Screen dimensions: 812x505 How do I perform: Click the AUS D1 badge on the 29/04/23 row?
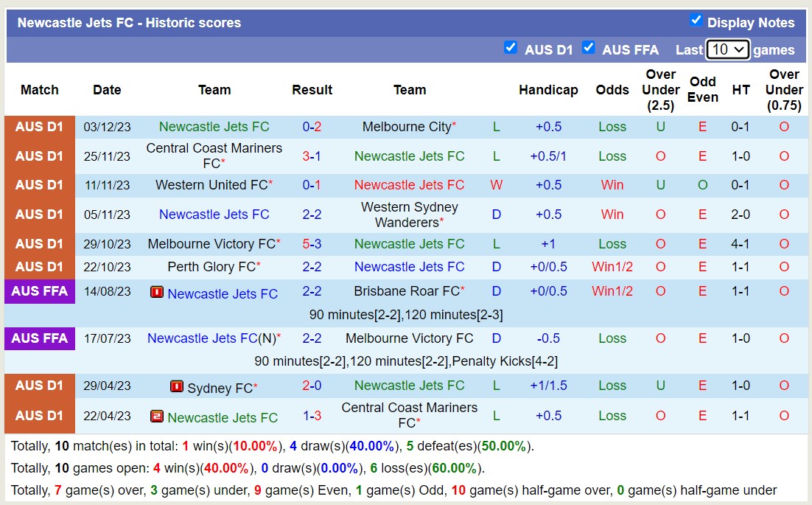(40, 385)
